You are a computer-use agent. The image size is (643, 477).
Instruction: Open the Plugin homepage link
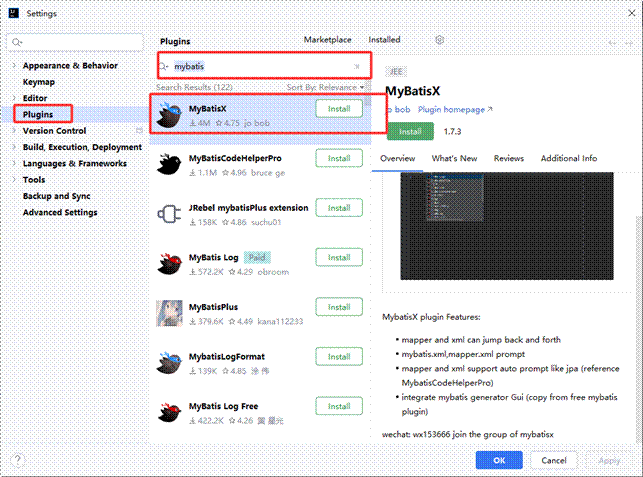point(455,110)
